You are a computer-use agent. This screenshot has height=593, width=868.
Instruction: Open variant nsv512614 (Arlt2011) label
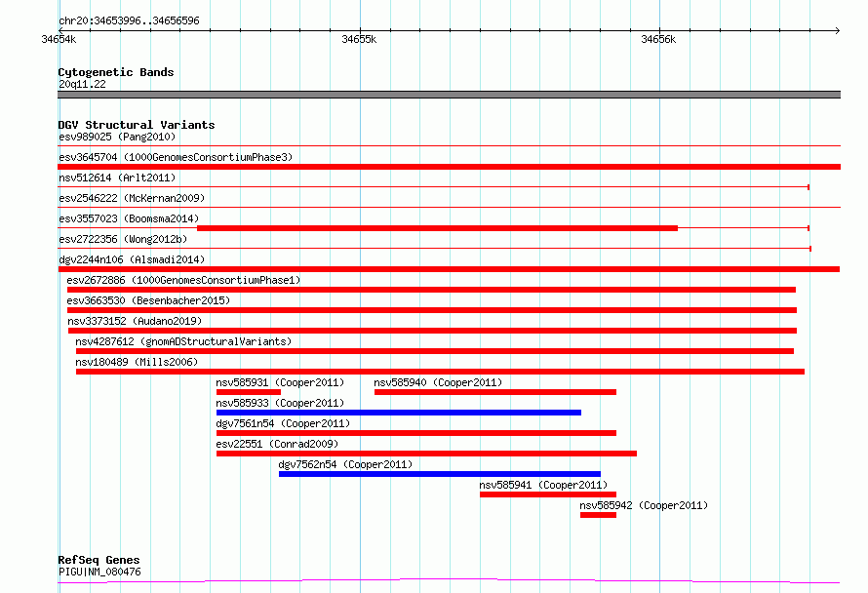point(117,178)
